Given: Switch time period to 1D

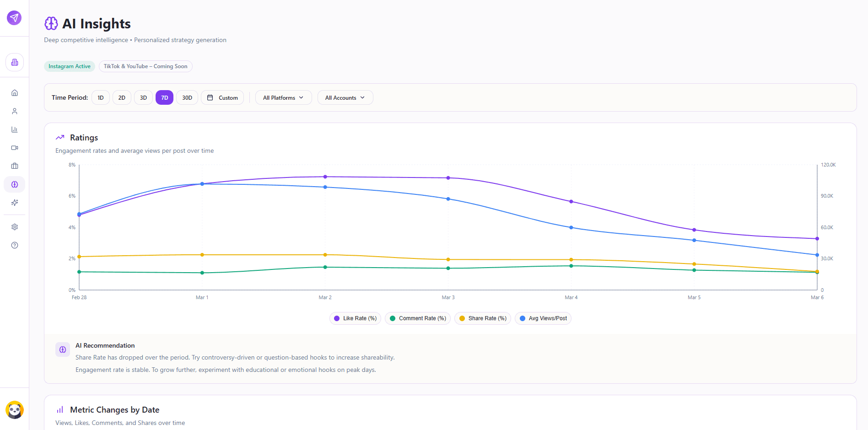Looking at the screenshot, I should 101,97.
